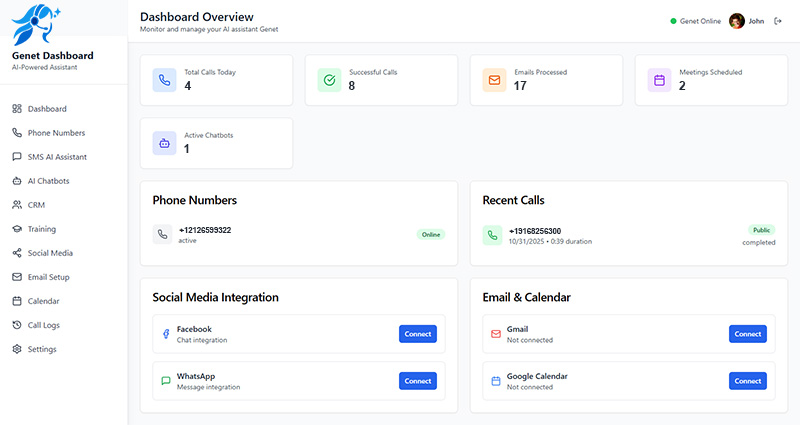Screen dimensions: 800x425
Task: Click the blue phone icon on Total Calls Today
Action: (164, 80)
